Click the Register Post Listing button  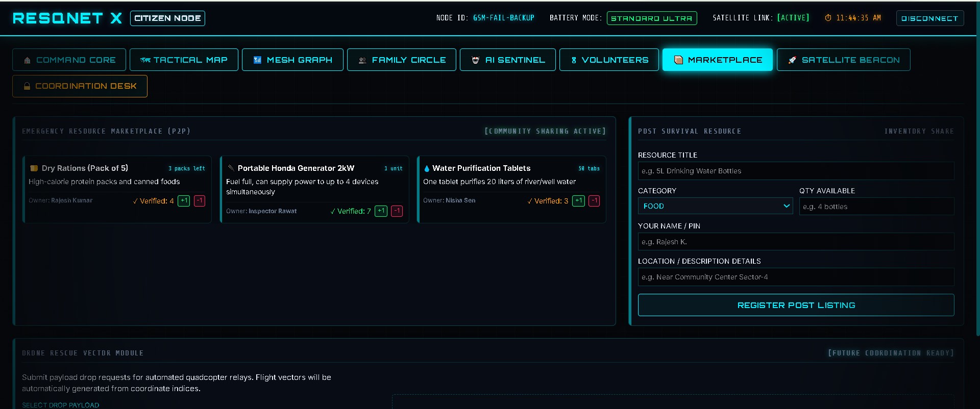tap(796, 305)
